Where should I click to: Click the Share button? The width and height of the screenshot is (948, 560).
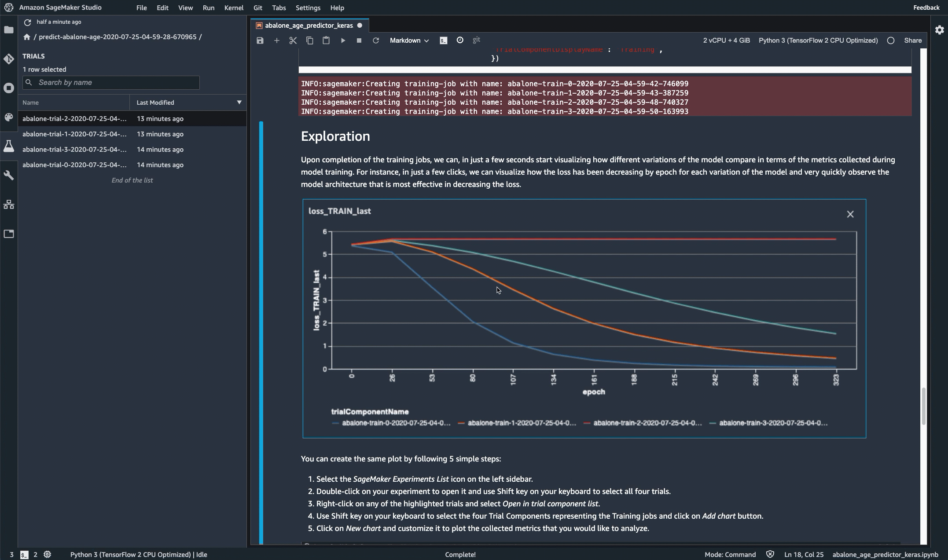(913, 40)
